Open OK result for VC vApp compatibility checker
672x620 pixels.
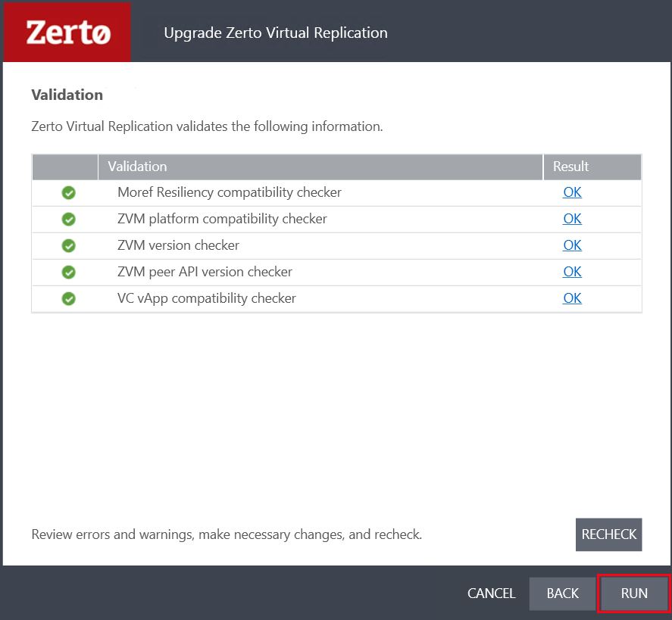coord(572,298)
